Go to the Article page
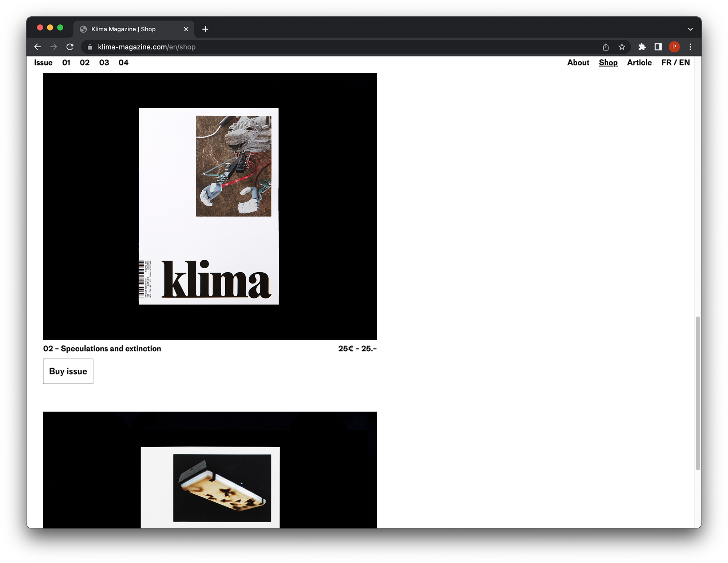The width and height of the screenshot is (728, 563). pyautogui.click(x=639, y=63)
